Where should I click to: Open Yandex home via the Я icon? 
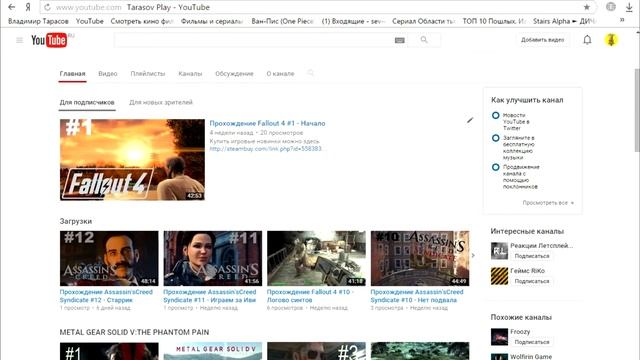[28, 7]
